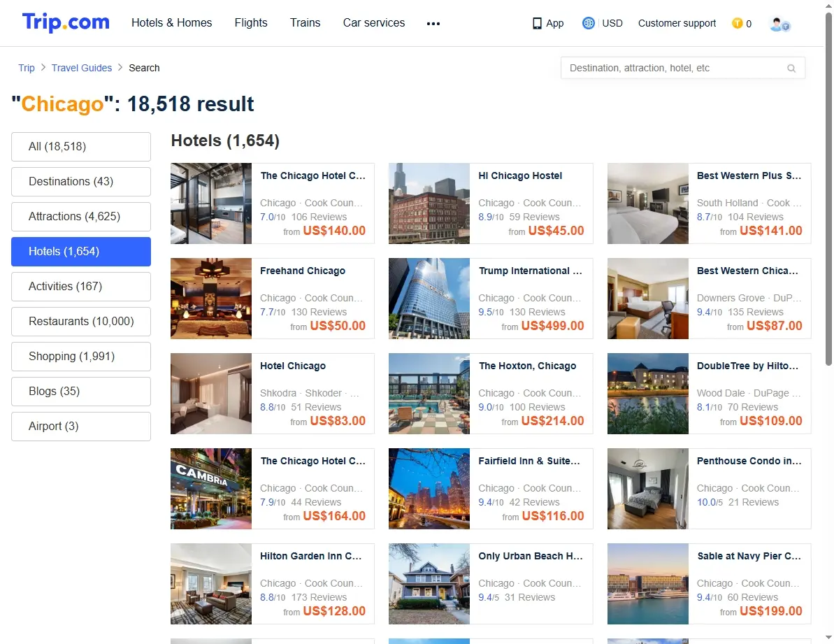Open Best Western Chica... title
This screenshot has width=834, height=644.
[747, 271]
